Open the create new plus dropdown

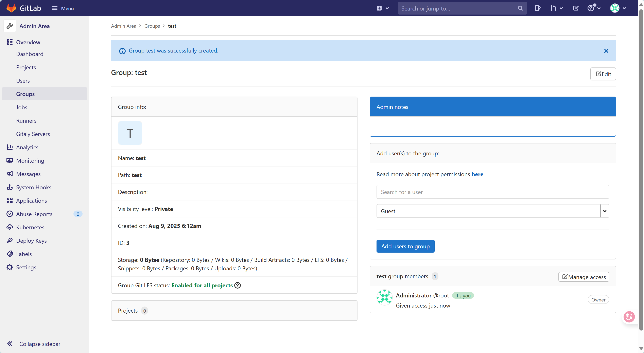(383, 8)
